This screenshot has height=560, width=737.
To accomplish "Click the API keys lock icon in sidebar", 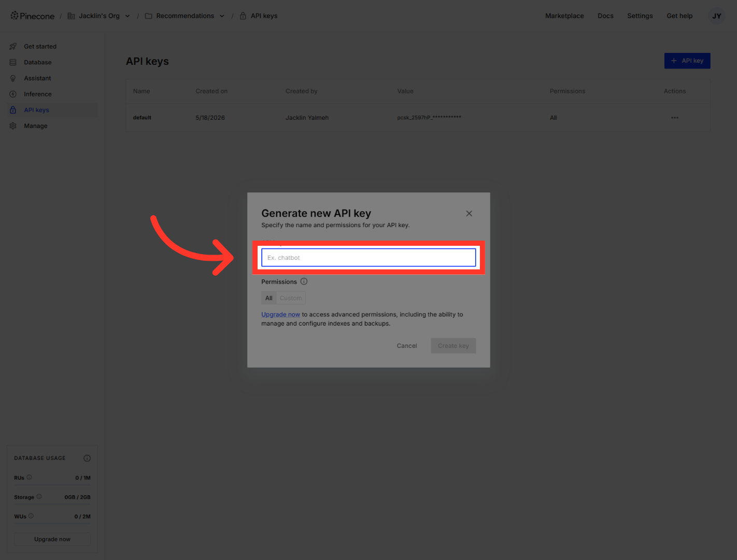I will click(x=13, y=110).
